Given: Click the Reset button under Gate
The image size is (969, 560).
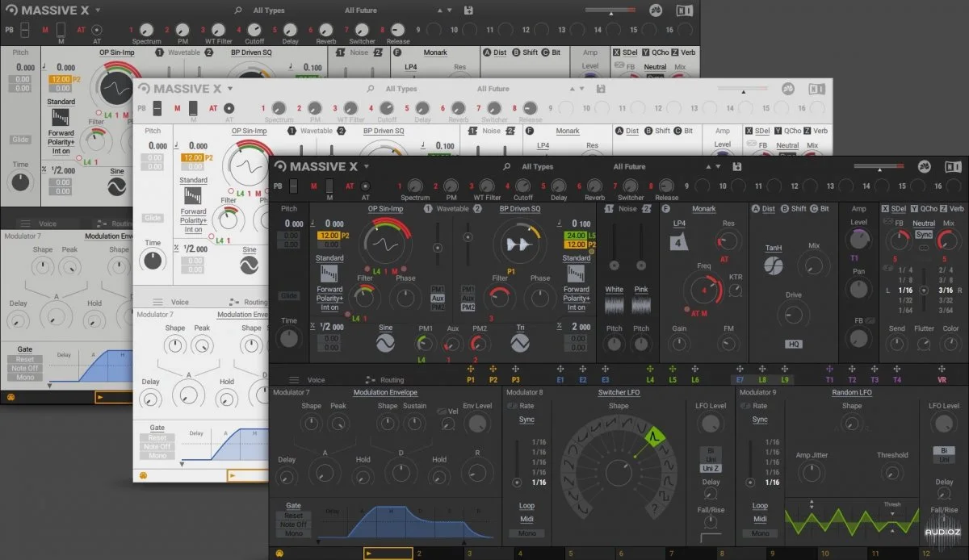Looking at the screenshot, I should point(293,516).
